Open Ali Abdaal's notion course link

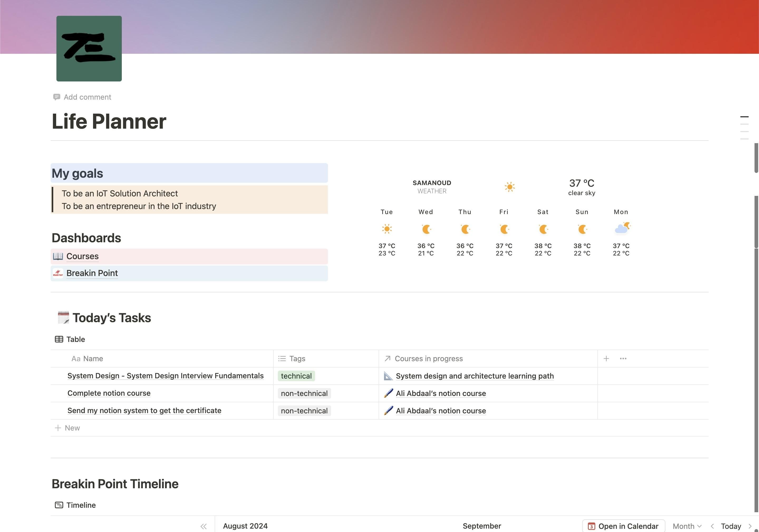(441, 393)
